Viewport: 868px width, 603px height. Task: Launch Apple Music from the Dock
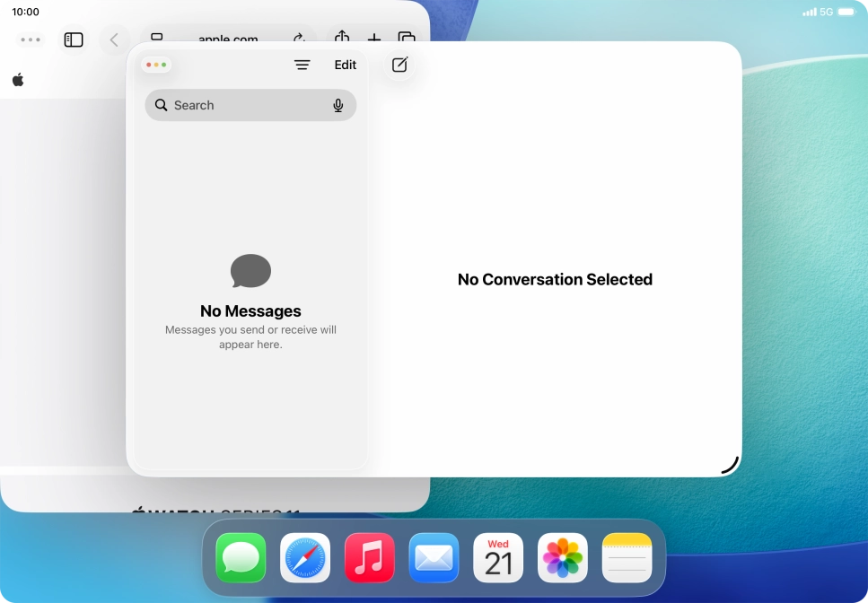click(x=369, y=557)
